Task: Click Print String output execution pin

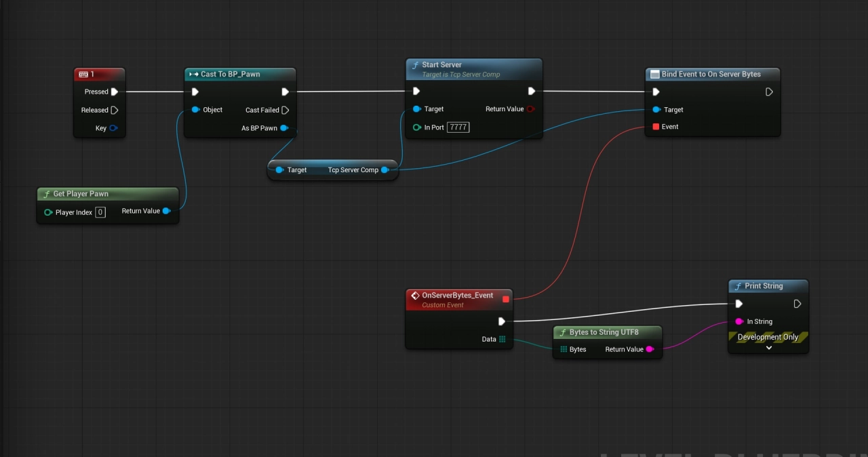Action: (x=797, y=304)
